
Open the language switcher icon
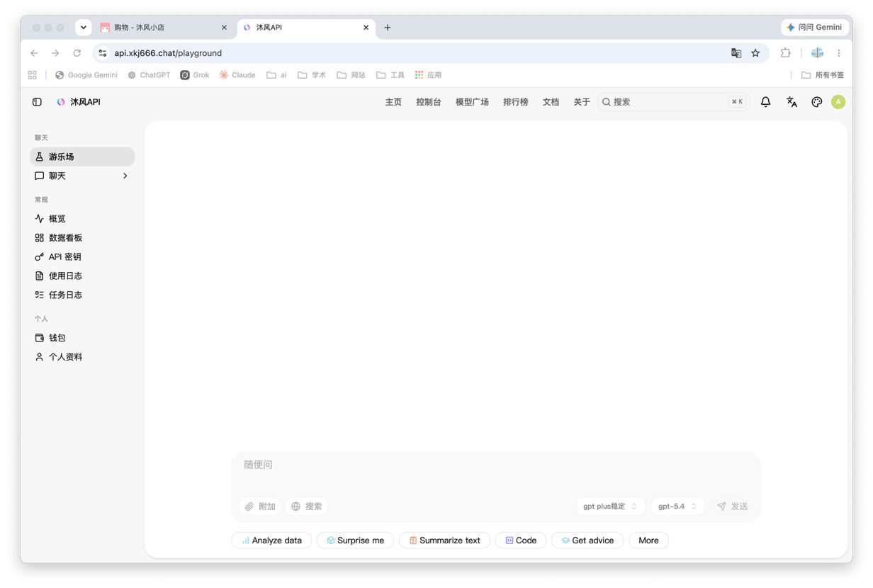click(x=792, y=102)
